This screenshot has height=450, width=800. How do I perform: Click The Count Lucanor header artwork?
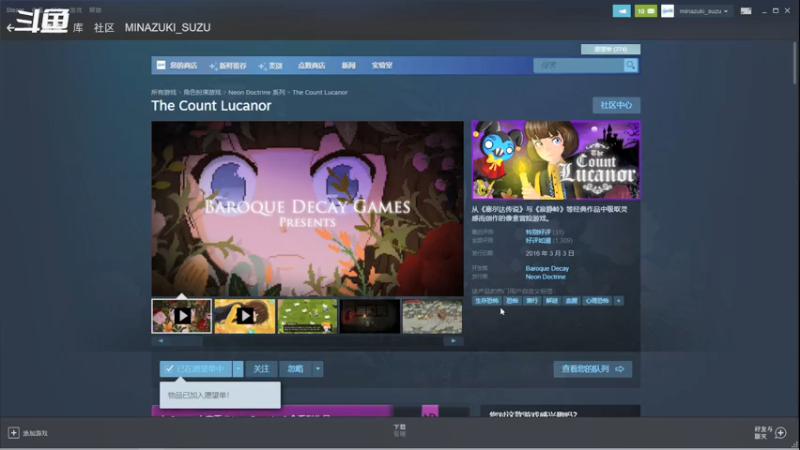coord(556,160)
